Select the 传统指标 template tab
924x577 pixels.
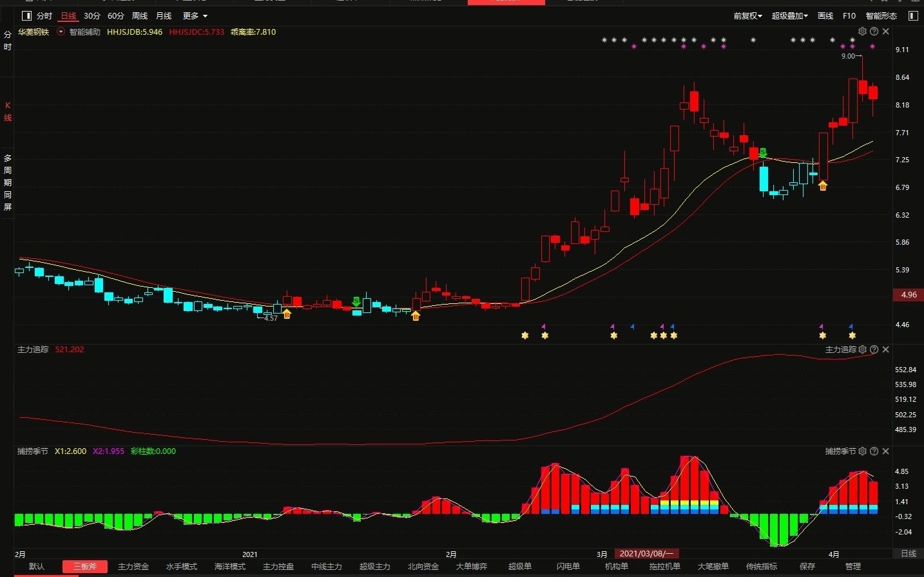pyautogui.click(x=762, y=567)
